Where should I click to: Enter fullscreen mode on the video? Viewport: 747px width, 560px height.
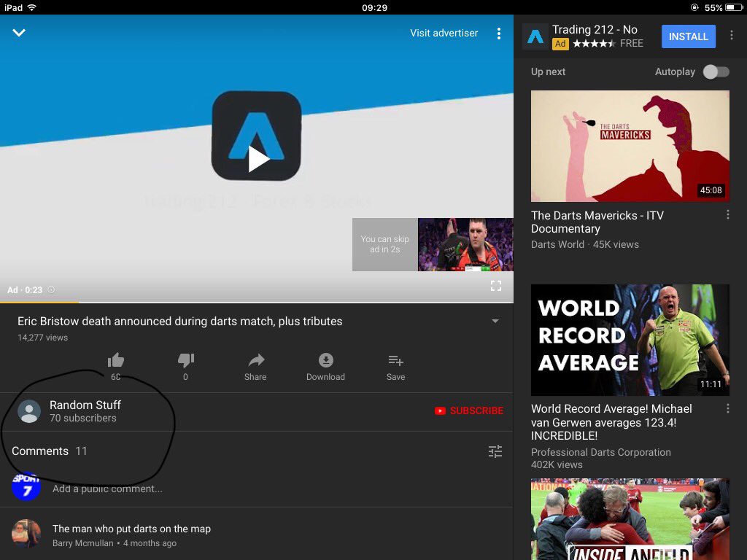(x=496, y=286)
